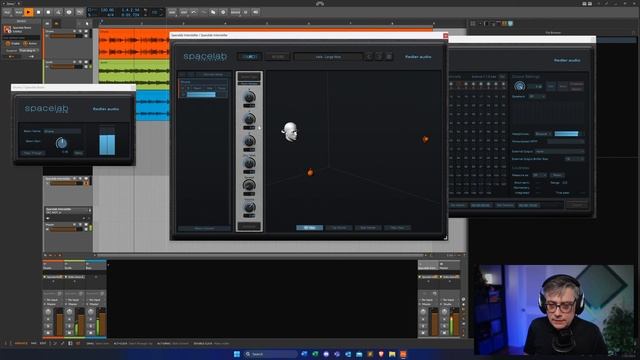Change the External Output Buffer Size stepper
Image resolution: width=640 pixels, height=360 pixels.
click(575, 159)
